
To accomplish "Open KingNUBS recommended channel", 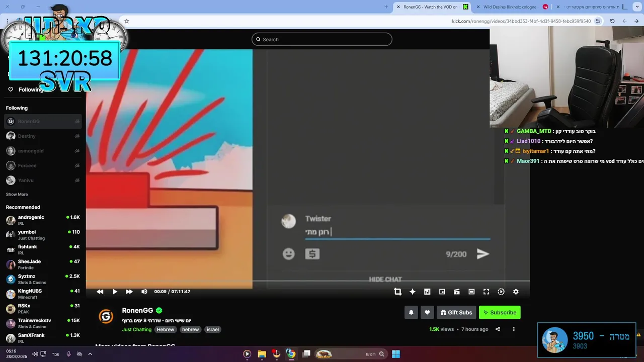I will 43,294.
